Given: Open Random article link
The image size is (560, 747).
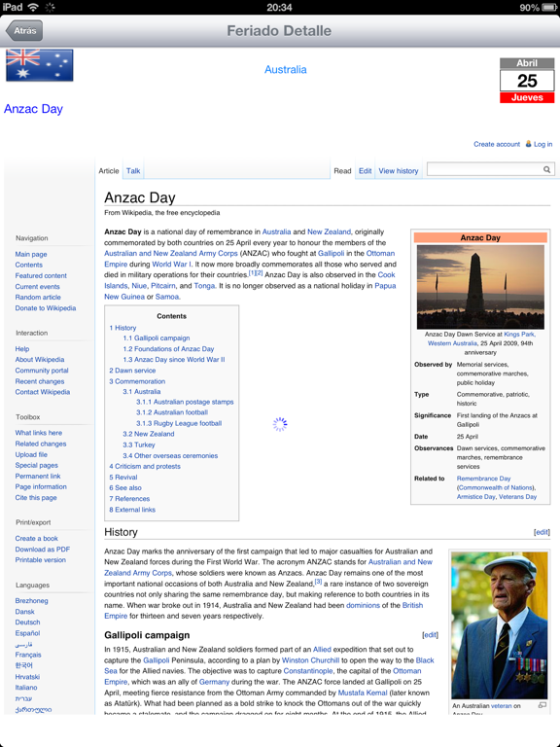Looking at the screenshot, I should click(38, 297).
